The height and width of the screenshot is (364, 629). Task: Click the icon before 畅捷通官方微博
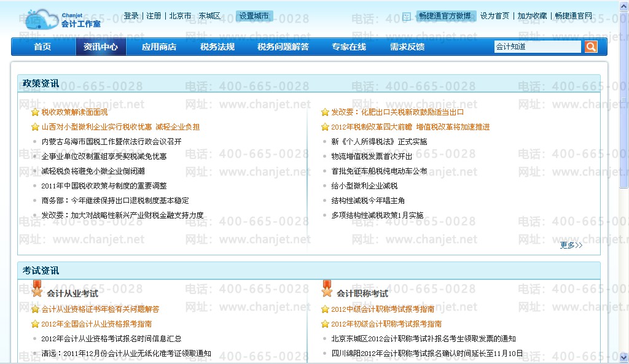407,17
